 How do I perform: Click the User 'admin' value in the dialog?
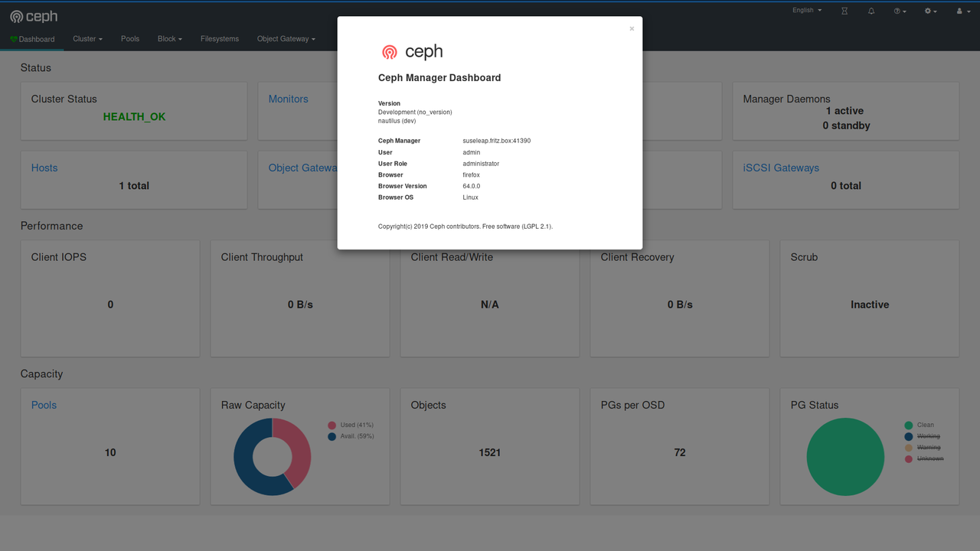pos(472,152)
